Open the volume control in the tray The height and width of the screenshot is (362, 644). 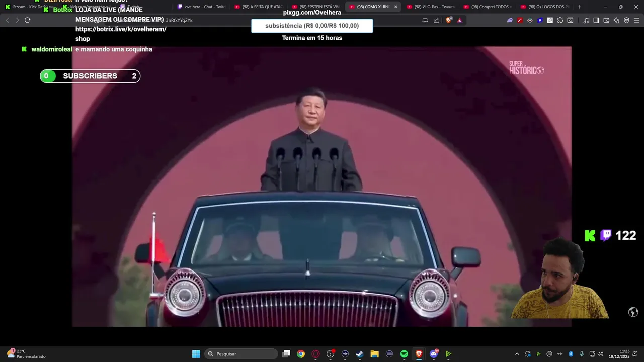click(600, 354)
